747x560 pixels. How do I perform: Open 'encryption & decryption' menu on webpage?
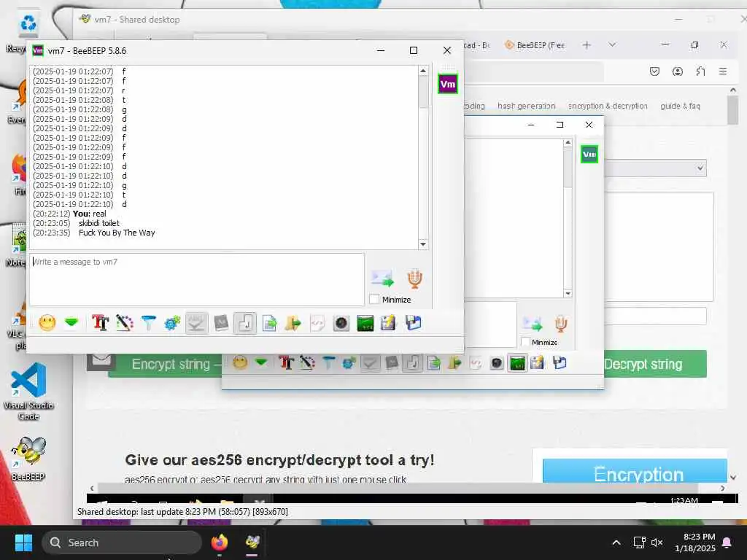[x=608, y=106]
